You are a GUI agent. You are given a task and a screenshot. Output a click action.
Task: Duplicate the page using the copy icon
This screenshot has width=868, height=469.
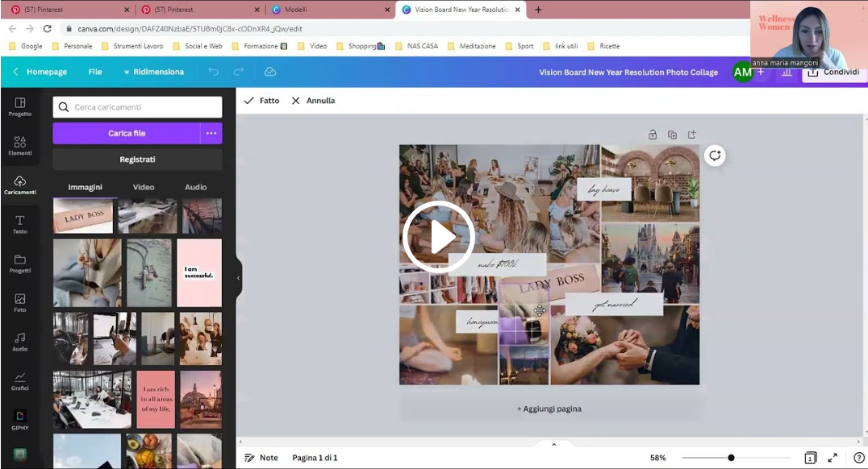coord(672,135)
